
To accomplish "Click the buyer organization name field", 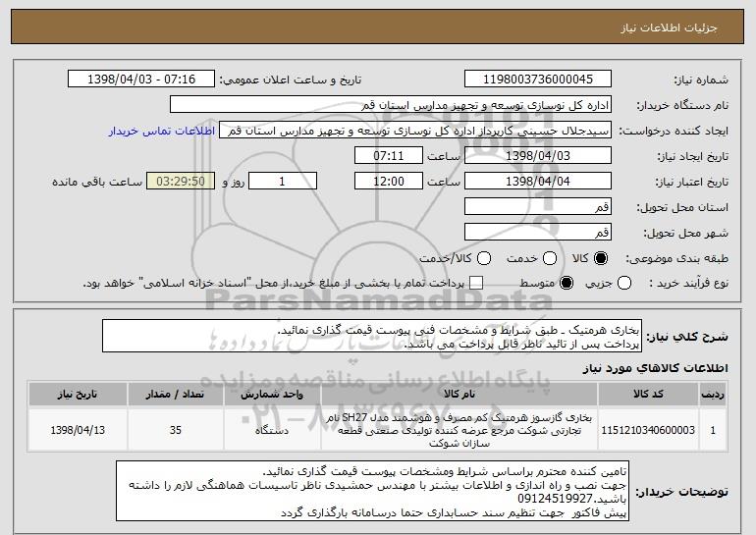I will (x=391, y=105).
